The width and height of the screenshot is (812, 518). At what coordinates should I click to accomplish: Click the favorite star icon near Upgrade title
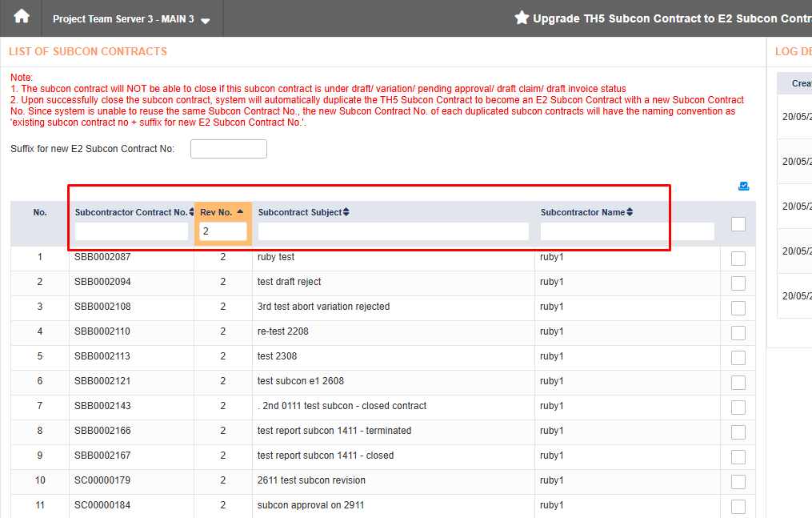tap(522, 18)
